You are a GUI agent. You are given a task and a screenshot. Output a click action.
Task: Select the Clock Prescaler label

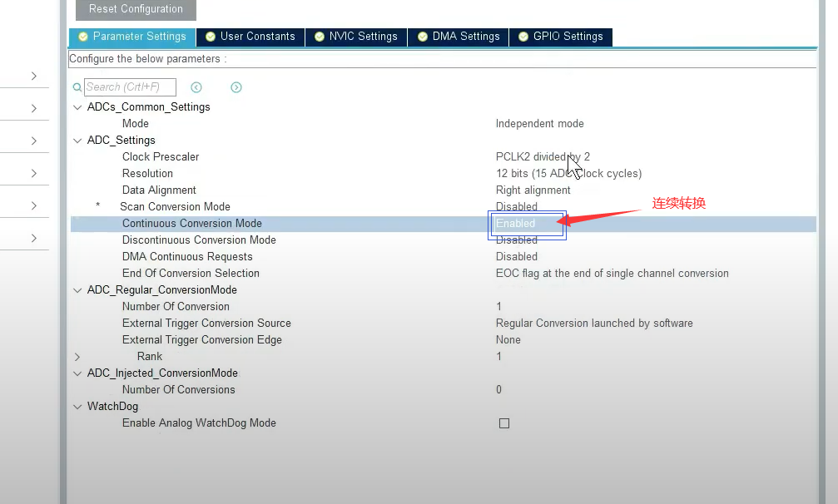point(161,157)
